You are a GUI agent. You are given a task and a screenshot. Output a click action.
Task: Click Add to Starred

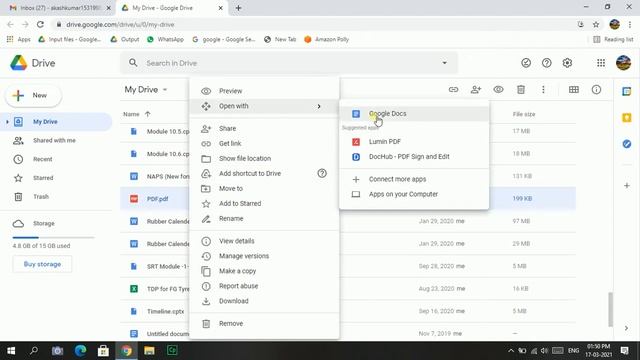(264, 204)
